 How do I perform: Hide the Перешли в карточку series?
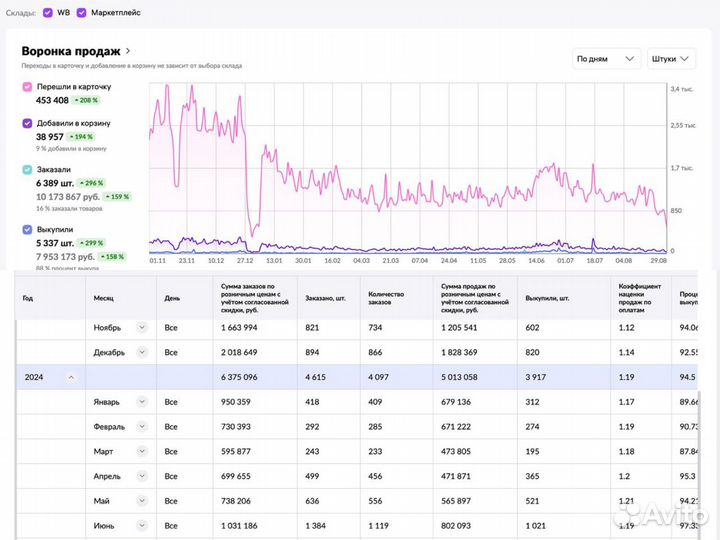point(27,87)
